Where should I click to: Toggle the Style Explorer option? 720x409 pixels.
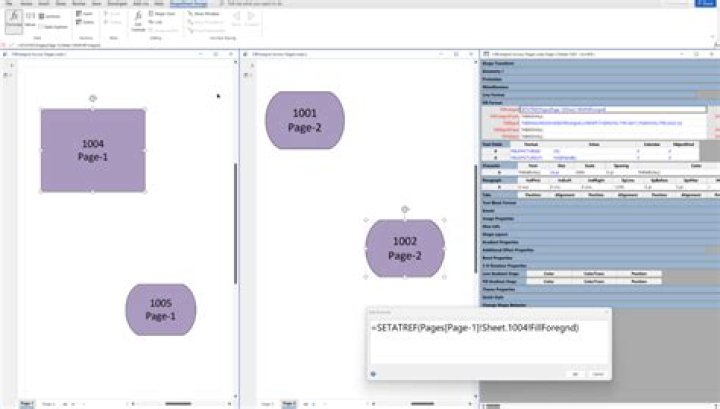[x=56, y=27]
